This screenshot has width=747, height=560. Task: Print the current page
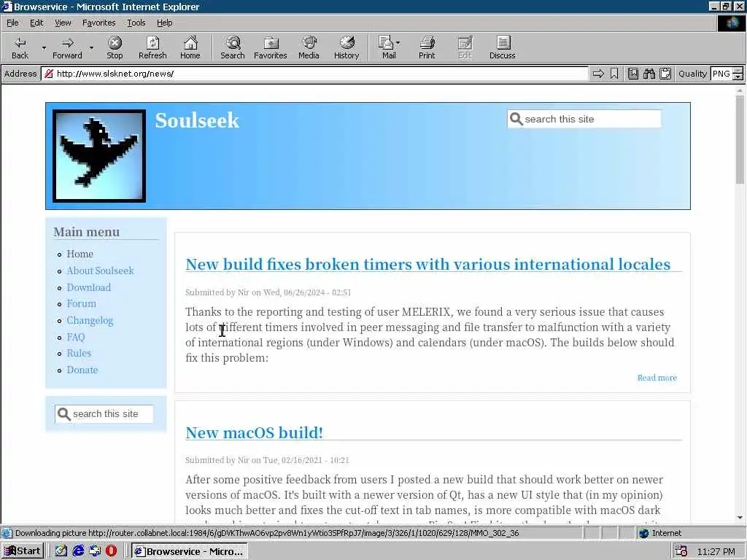click(x=427, y=47)
